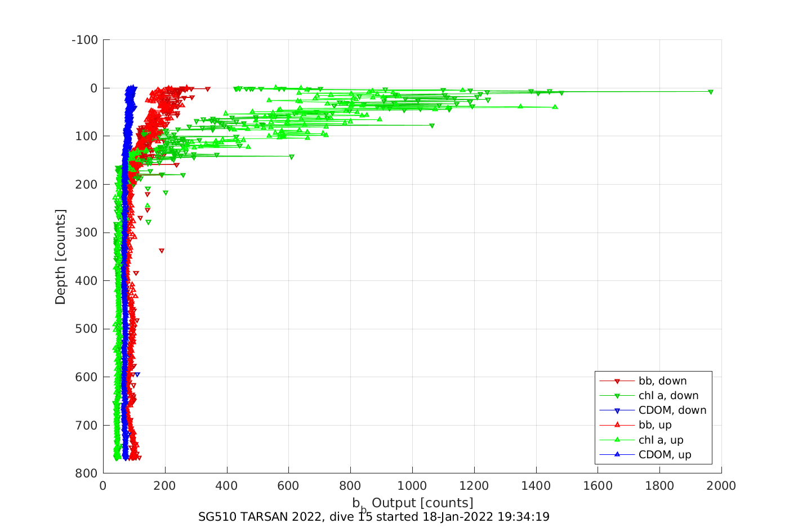Image resolution: width=798 pixels, height=532 pixels.
Task: Click the red up-triangle marker for bb, up
Action: [617, 425]
